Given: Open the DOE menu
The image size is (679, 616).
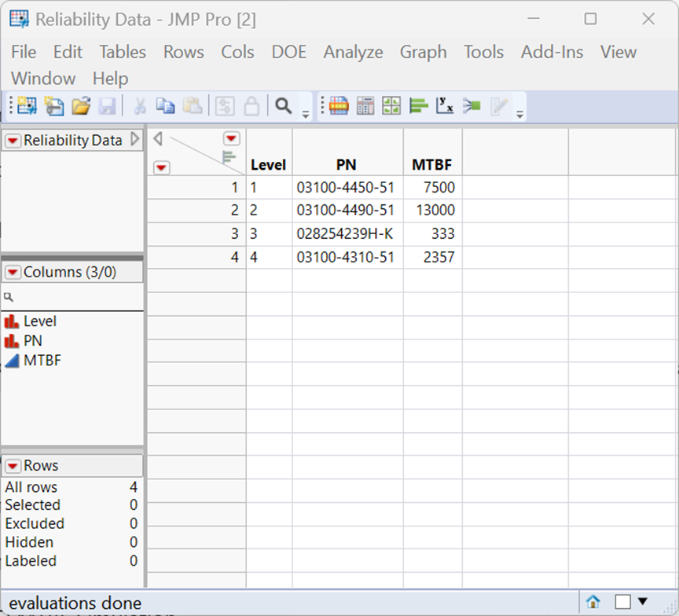Looking at the screenshot, I should (288, 52).
